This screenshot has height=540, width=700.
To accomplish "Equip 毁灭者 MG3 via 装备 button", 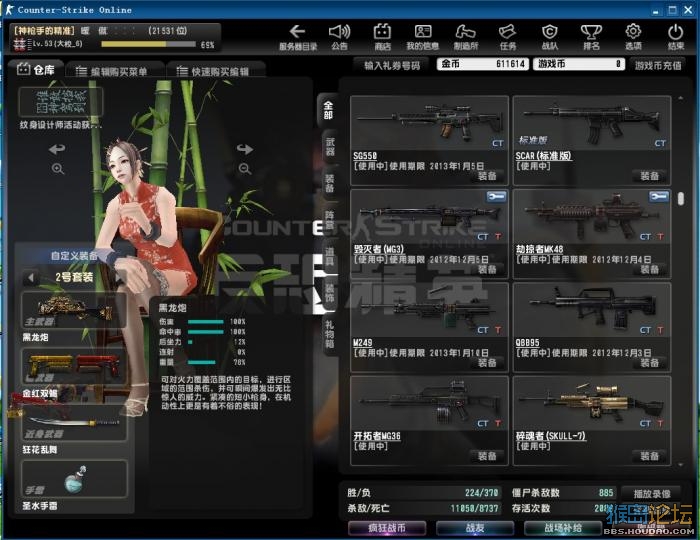I will (487, 269).
